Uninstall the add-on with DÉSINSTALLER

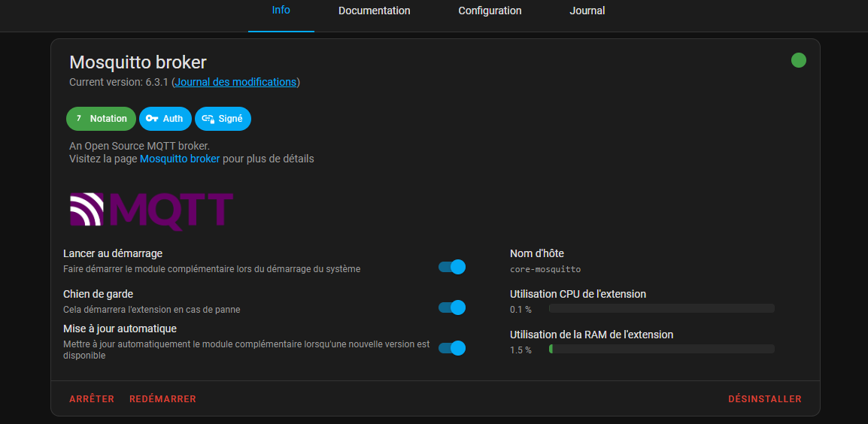click(x=764, y=399)
